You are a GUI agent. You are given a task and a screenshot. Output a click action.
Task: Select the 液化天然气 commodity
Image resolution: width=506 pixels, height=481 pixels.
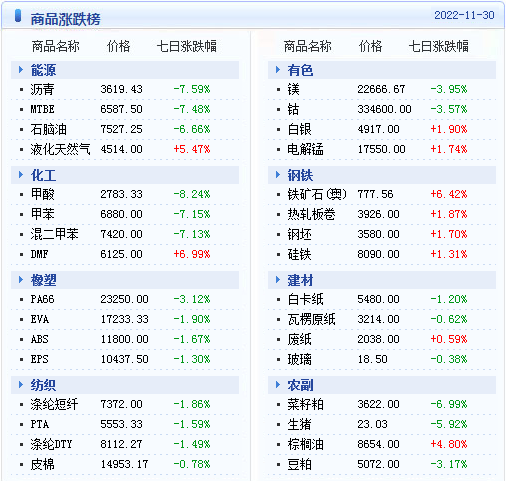coord(60,149)
